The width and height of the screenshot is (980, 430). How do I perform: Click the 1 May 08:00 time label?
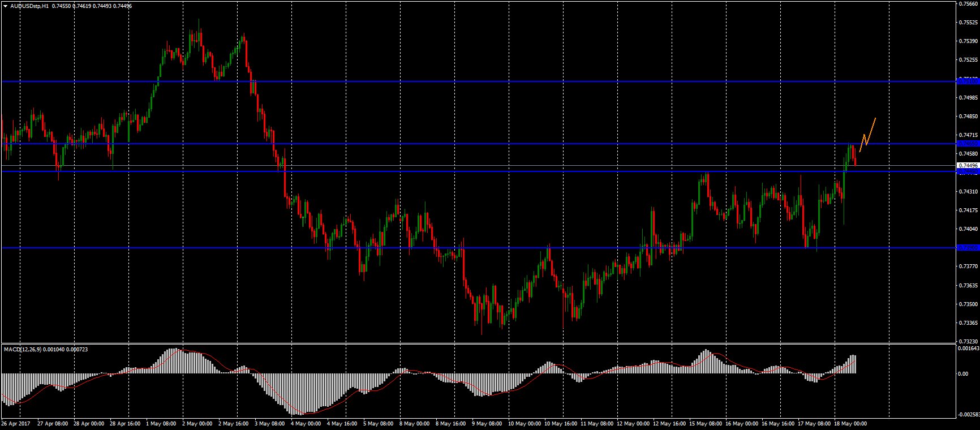click(x=161, y=424)
